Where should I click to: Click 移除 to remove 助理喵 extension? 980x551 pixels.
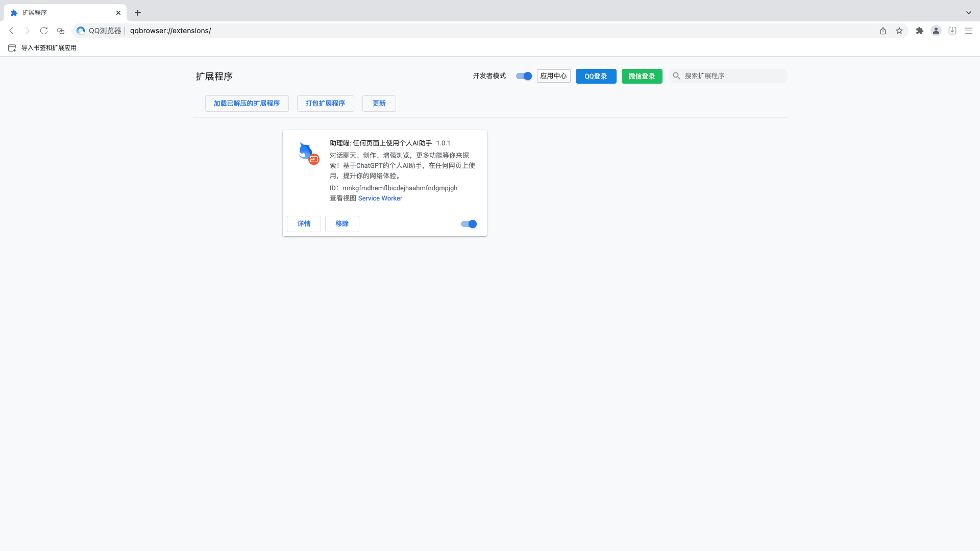[x=342, y=224]
